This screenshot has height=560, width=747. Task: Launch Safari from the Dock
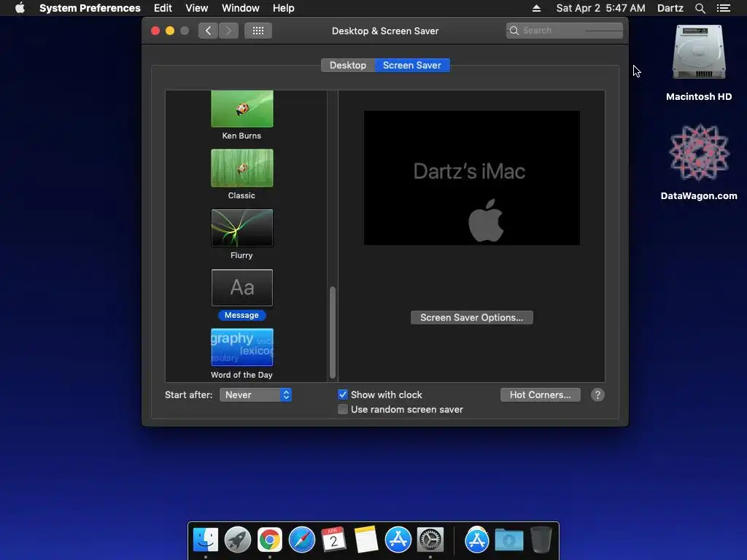[x=301, y=540]
